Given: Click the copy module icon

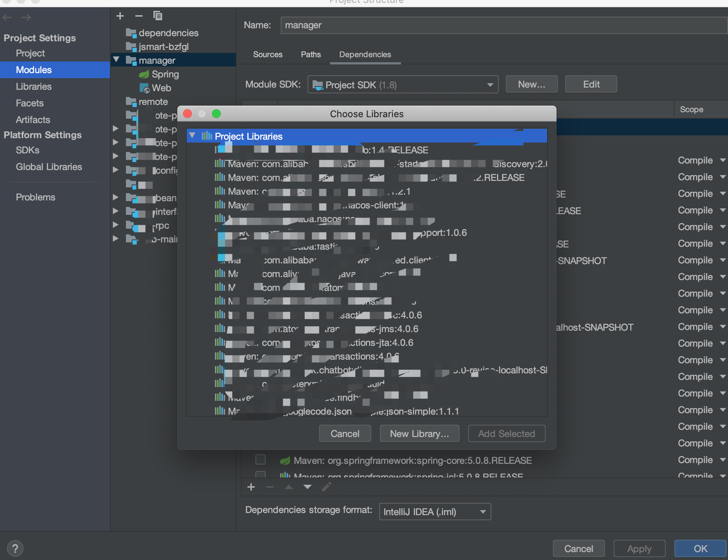Looking at the screenshot, I should [x=157, y=16].
